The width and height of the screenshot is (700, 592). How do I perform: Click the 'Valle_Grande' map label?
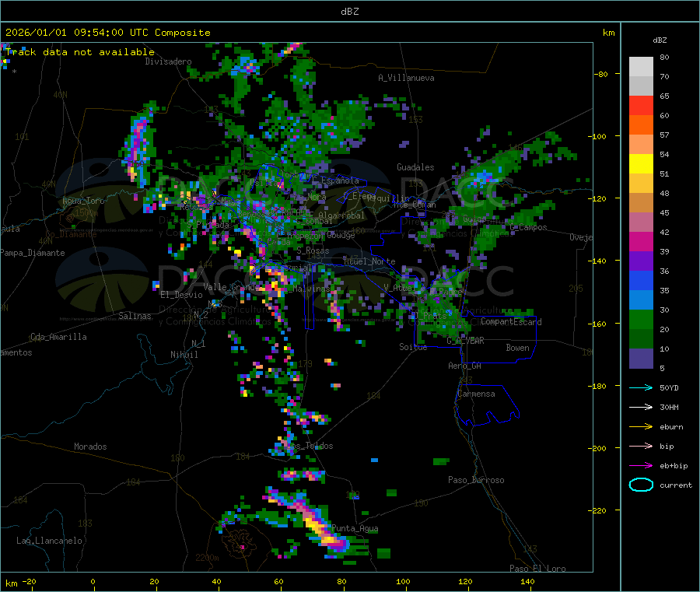(x=231, y=286)
